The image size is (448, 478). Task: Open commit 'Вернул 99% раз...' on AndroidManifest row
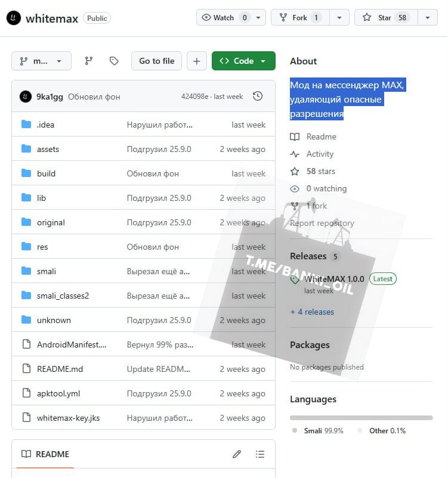(x=160, y=344)
